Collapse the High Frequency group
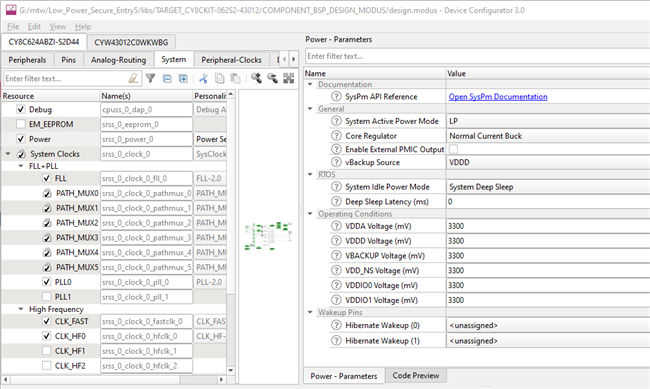 [x=21, y=309]
